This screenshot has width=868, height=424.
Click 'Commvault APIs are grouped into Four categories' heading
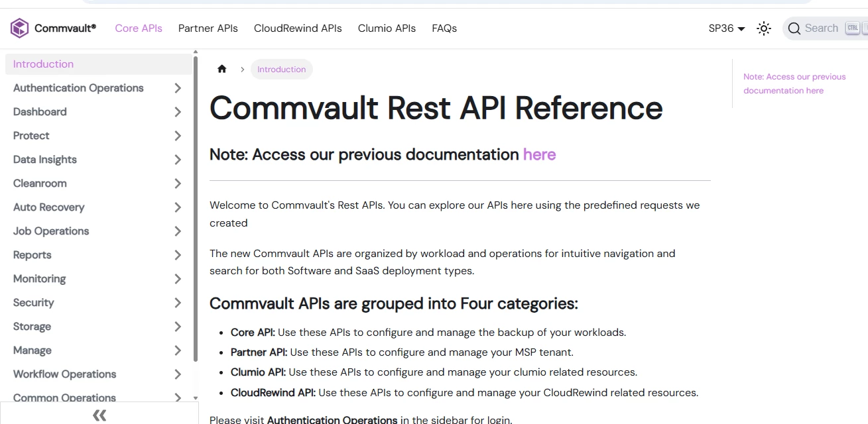tap(394, 303)
